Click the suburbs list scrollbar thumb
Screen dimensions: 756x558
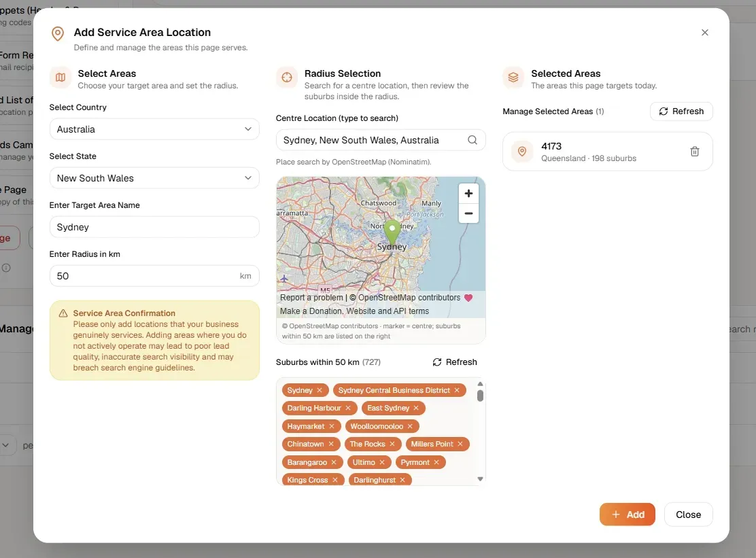(x=480, y=396)
